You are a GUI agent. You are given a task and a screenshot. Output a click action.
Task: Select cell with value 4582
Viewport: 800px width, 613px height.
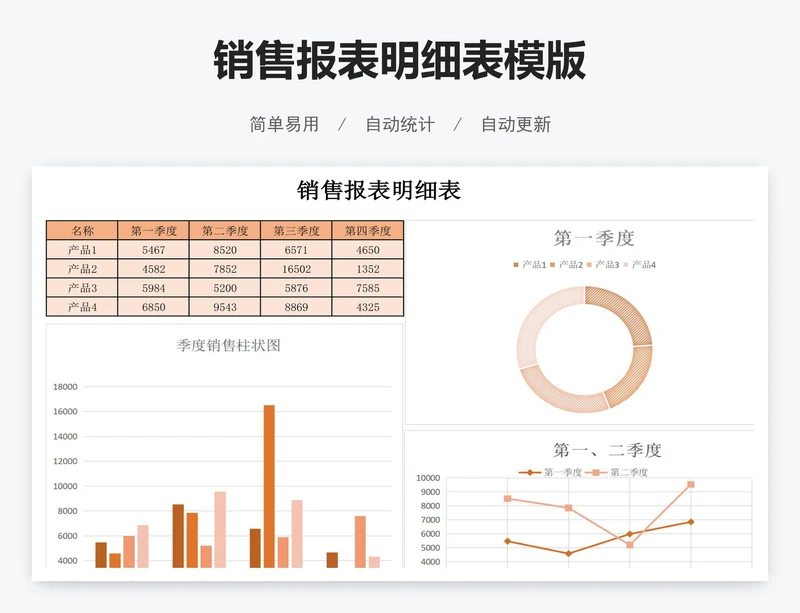(x=154, y=269)
